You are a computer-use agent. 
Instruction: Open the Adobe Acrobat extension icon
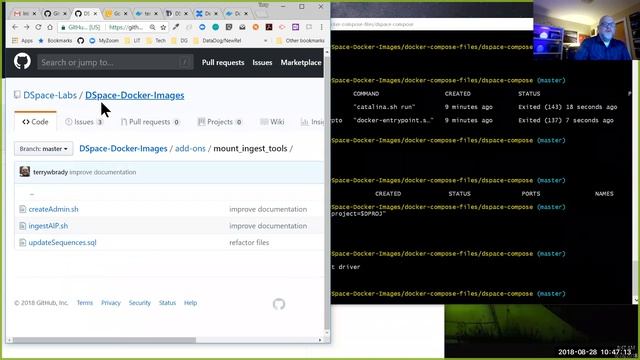tap(269, 27)
